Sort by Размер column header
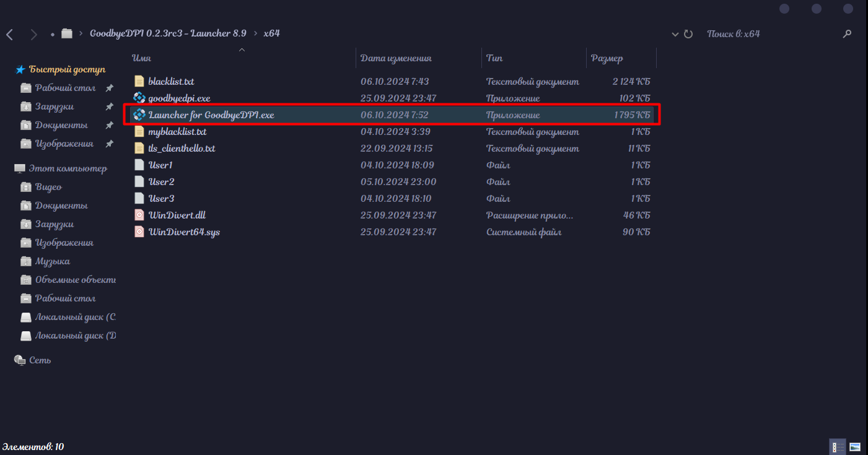Viewport: 868px width, 455px height. 607,58
